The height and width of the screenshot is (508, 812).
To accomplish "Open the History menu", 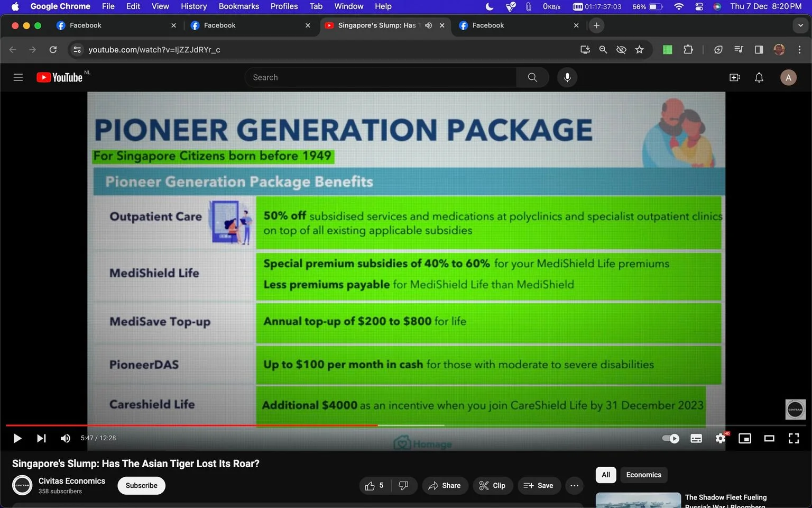I will point(193,6).
